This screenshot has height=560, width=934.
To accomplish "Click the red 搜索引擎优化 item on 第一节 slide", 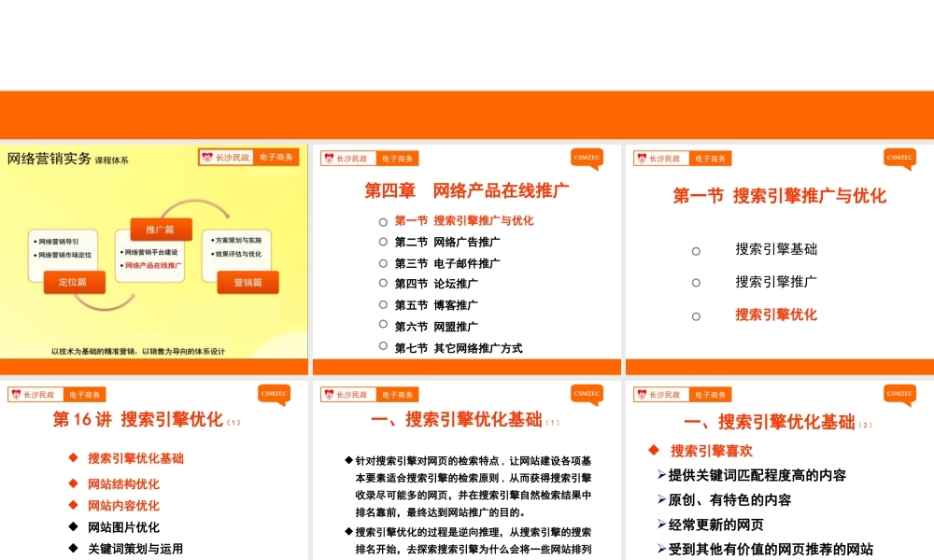I will [x=775, y=315].
